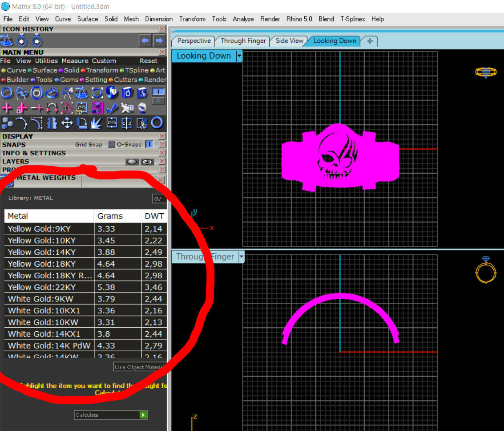Open the signet ring builder icon

click(x=52, y=93)
